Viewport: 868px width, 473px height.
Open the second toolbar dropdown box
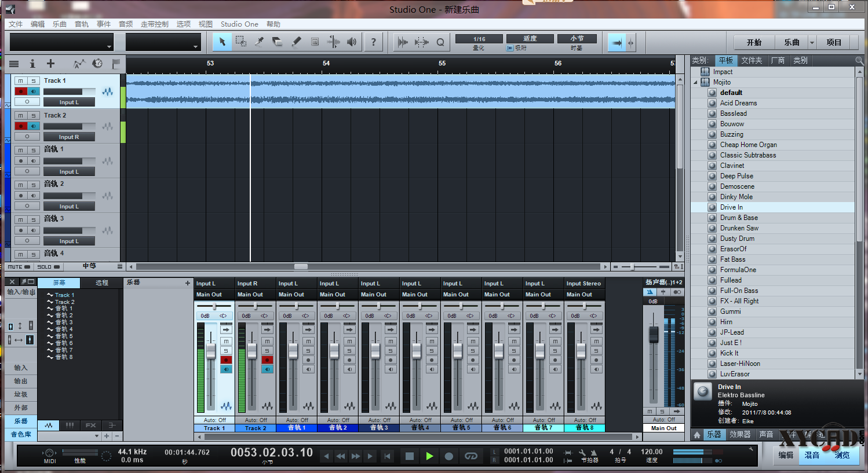click(163, 42)
